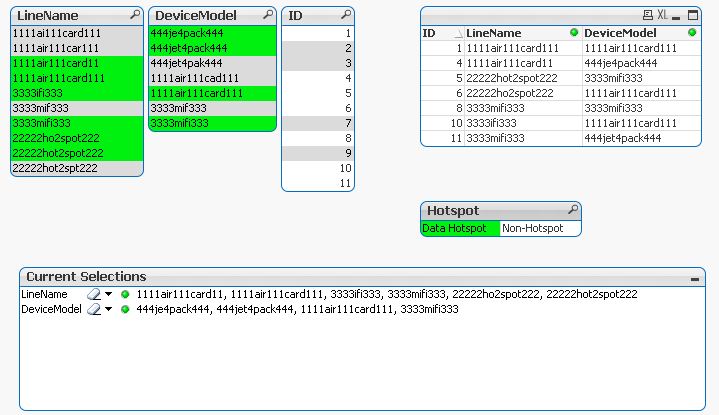Screen dimensions: 719x415
Task: Toggle 3333ifi333 in LineName list
Action: coord(77,93)
